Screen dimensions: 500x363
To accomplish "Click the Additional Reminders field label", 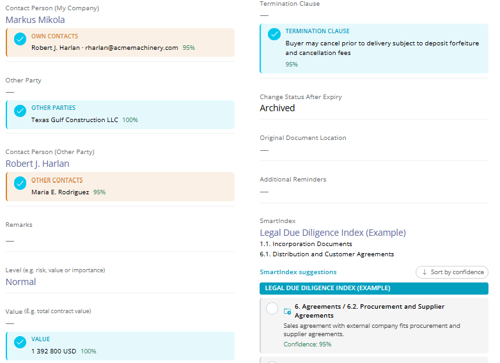I will [293, 179].
